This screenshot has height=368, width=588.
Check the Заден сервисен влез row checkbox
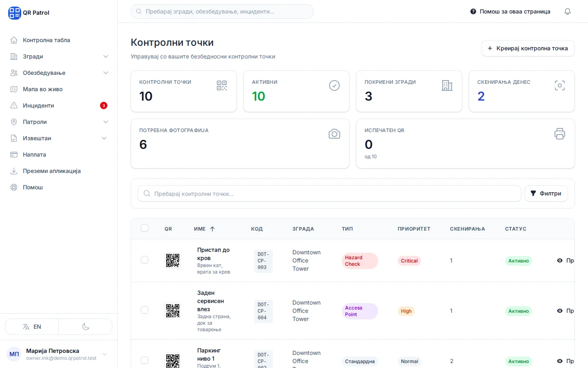pyautogui.click(x=145, y=310)
